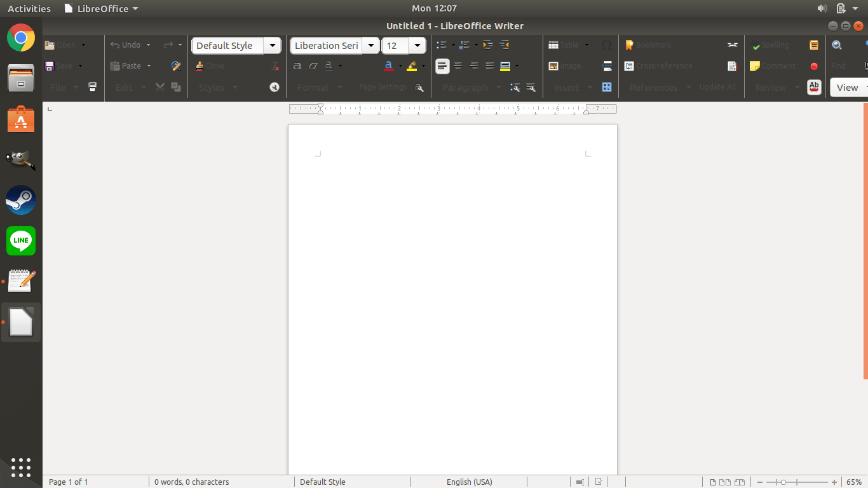Screen dimensions: 868x488
Task: Open the References group menu
Action: [660, 88]
